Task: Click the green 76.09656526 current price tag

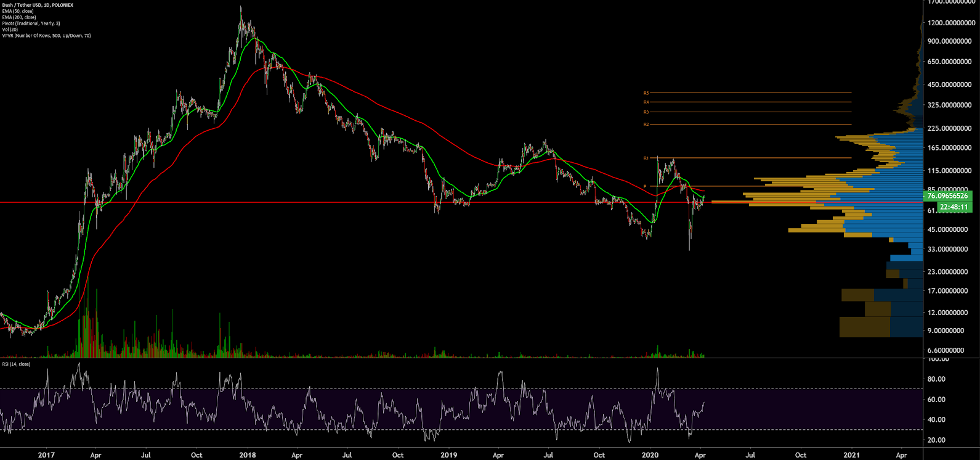Action: (947, 196)
